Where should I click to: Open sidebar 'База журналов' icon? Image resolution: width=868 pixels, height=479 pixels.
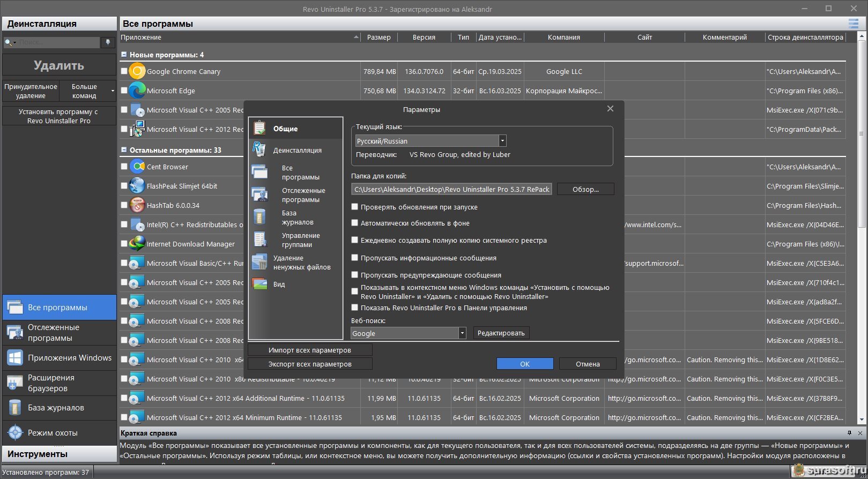pos(14,408)
